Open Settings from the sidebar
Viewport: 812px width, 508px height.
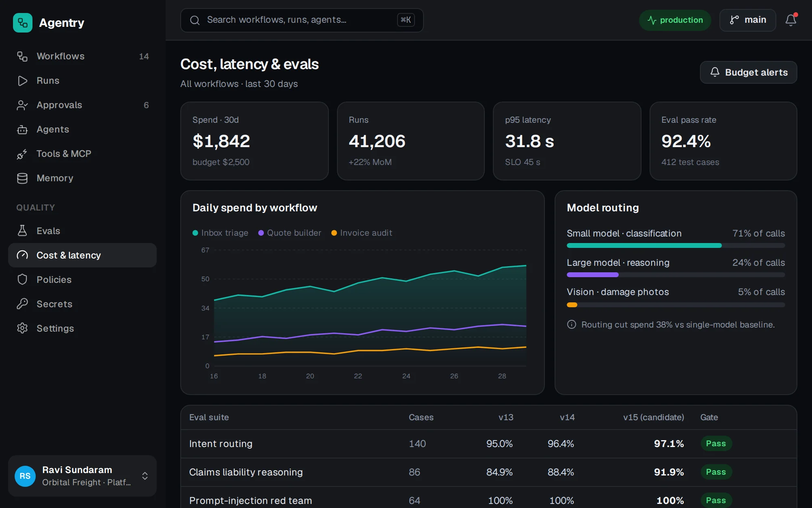coord(82,328)
